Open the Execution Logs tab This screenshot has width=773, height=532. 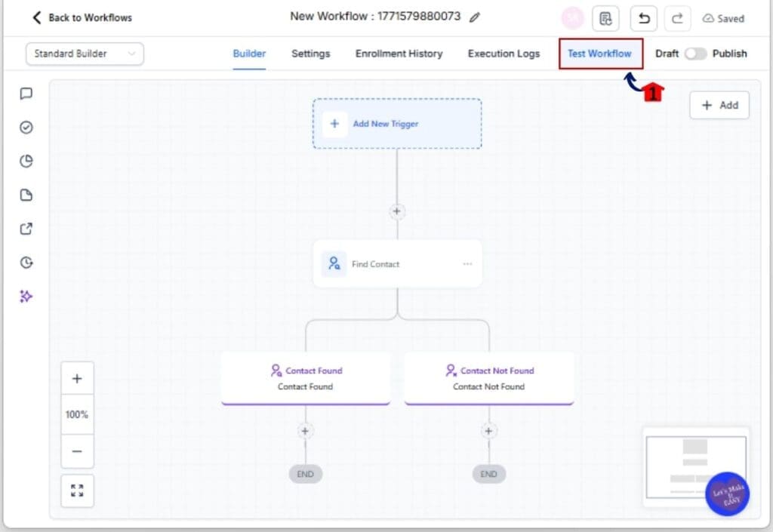click(504, 54)
